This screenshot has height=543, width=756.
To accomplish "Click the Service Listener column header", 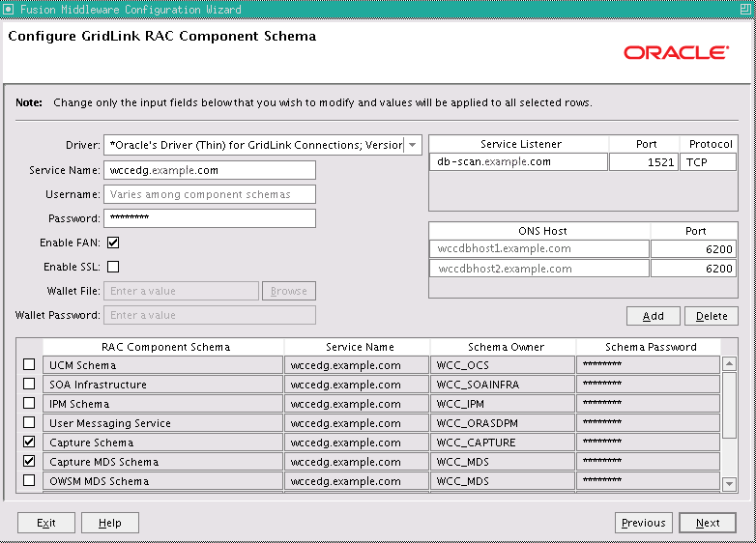I will click(519, 144).
